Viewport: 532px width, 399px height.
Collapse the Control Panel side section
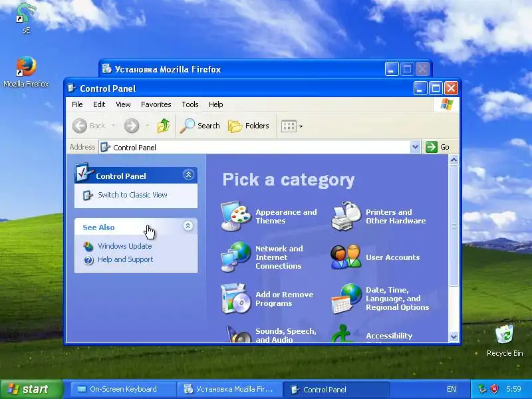pos(188,175)
